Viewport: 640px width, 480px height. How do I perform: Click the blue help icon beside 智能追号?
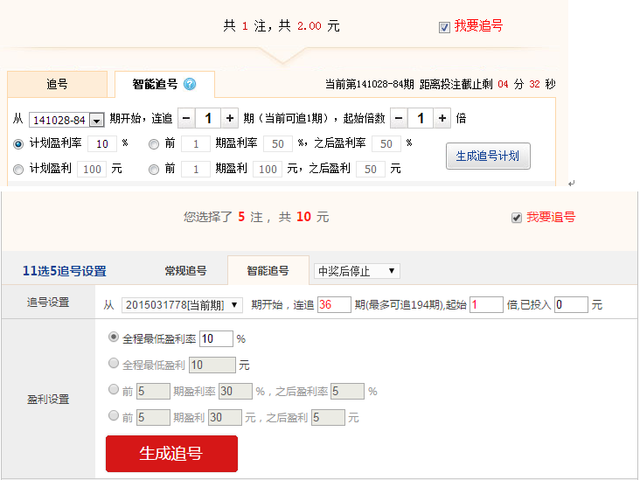189,84
